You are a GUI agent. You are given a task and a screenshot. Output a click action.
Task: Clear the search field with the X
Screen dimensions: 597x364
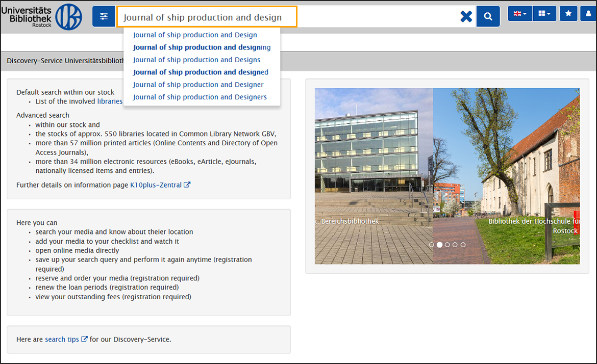[x=466, y=17]
